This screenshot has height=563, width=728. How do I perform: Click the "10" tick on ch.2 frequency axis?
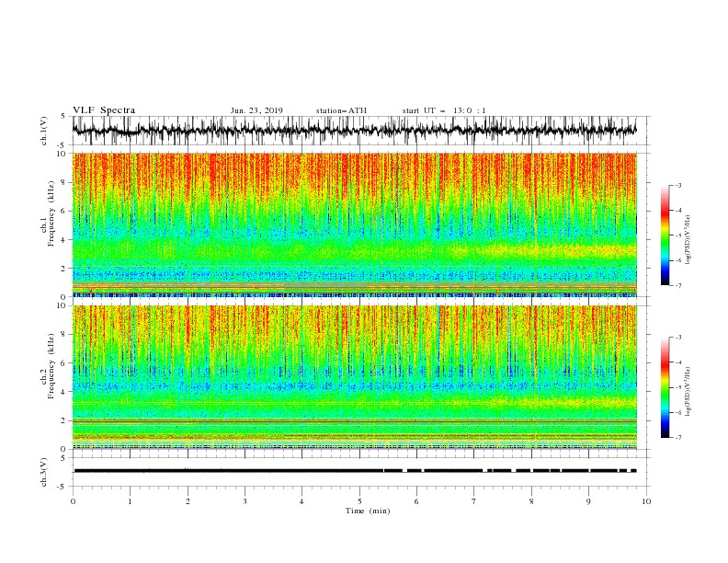click(62, 305)
